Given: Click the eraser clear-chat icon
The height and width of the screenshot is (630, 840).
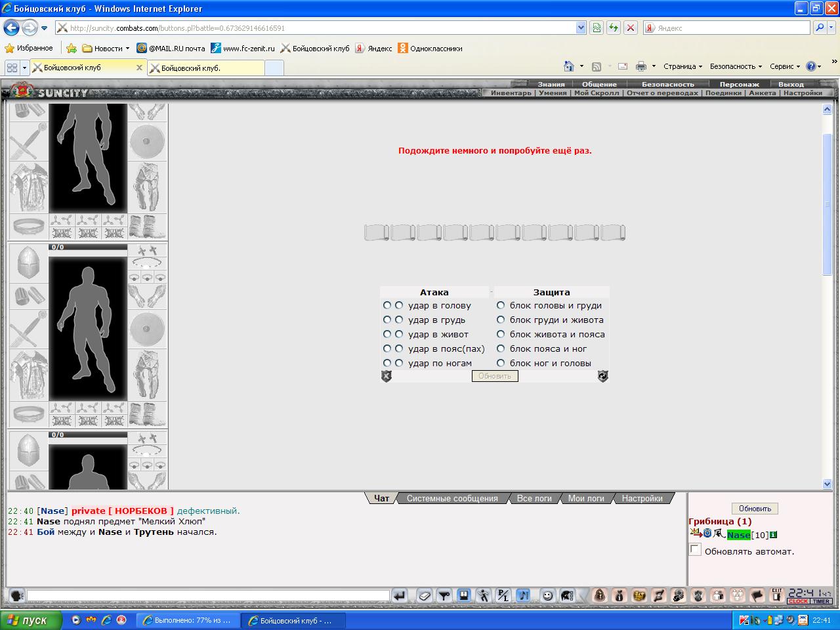Looking at the screenshot, I should 425,596.
